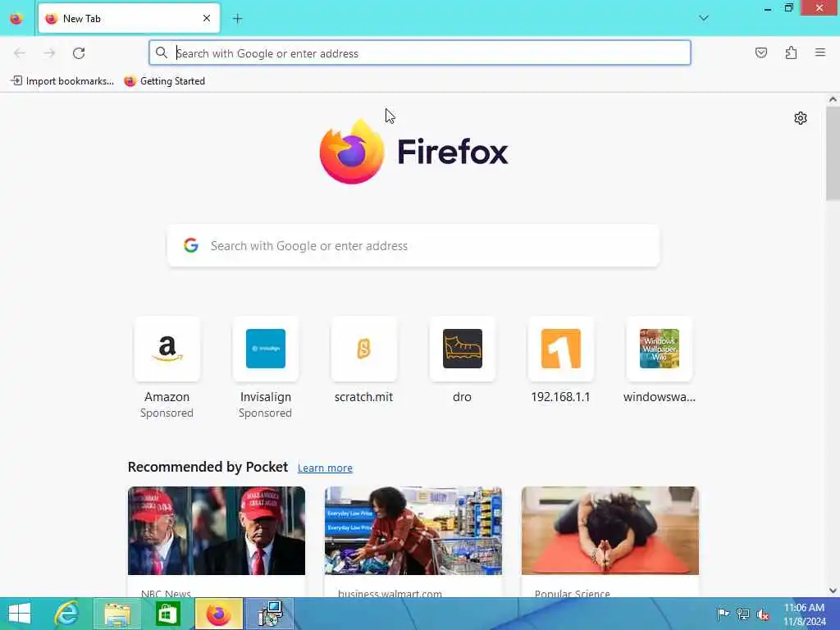
Task: Click the vertical scrollbar thumb
Action: tap(833, 153)
